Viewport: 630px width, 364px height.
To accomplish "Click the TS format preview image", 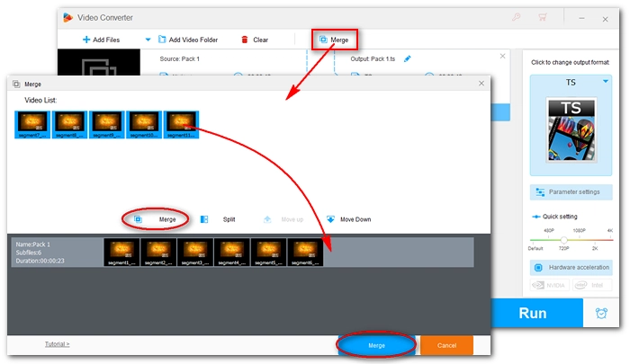I will click(x=571, y=130).
